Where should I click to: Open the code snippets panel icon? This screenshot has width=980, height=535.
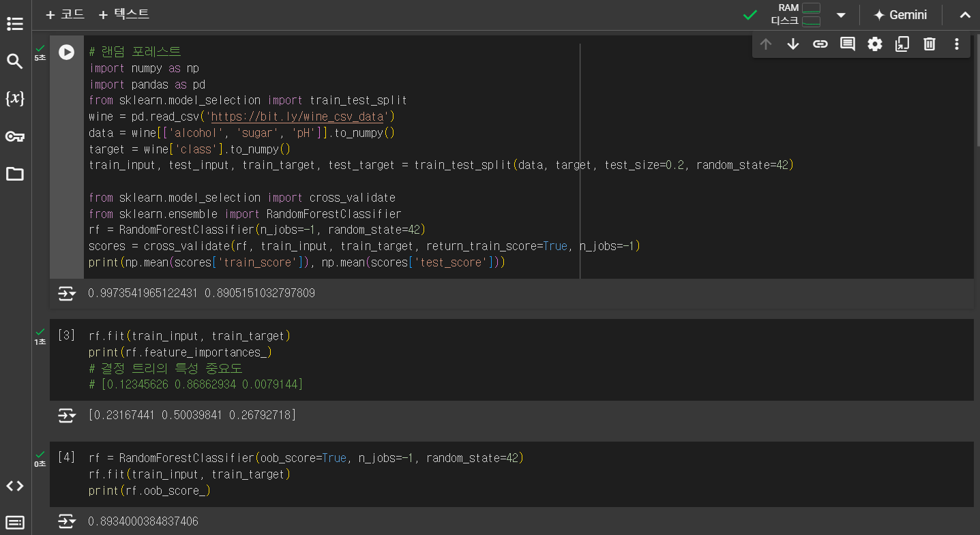pyautogui.click(x=14, y=486)
